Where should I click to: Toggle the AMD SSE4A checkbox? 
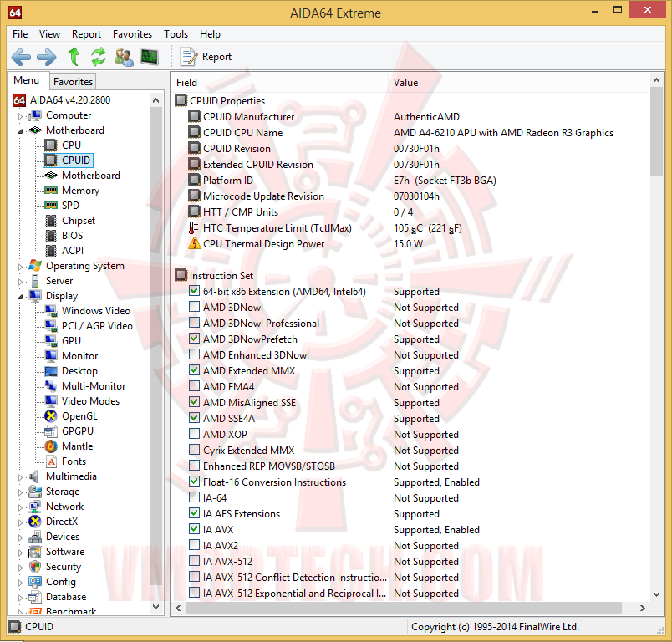[x=194, y=417]
